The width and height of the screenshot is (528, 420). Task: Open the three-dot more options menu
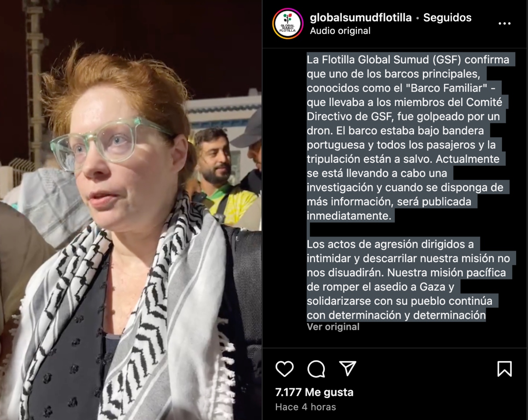(504, 23)
